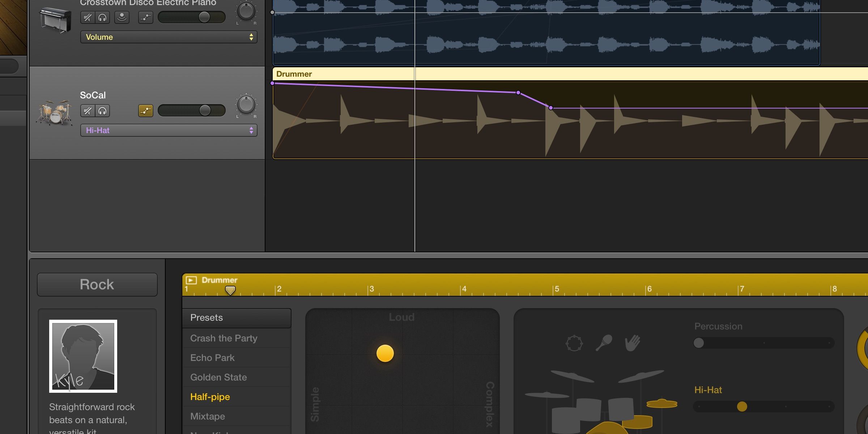Choose the Crash the Party preset
Screen dimensions: 868x434
click(x=237, y=338)
